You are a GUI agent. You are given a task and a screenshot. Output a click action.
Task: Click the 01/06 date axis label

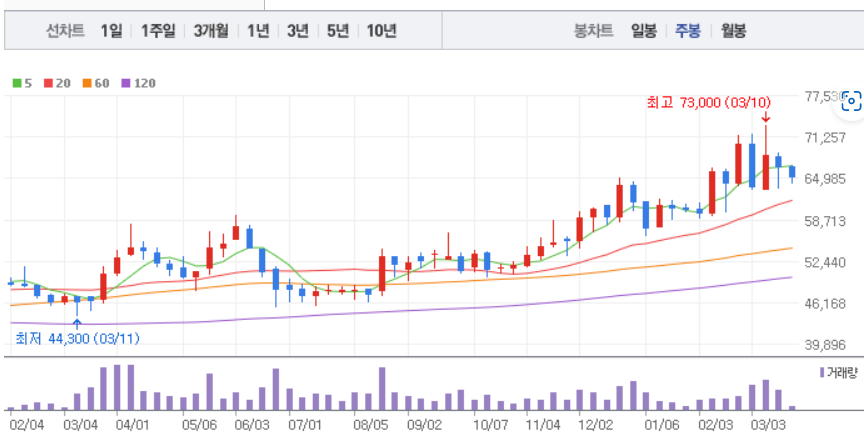point(662,426)
